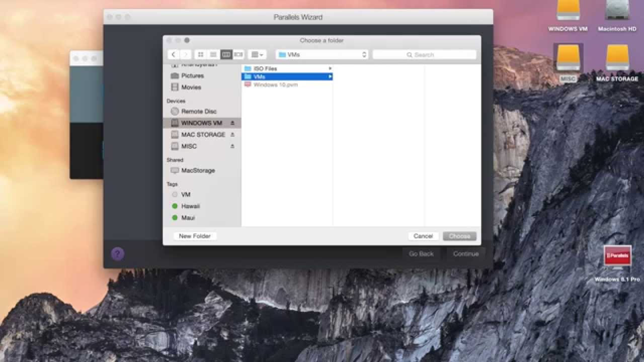Switch to cover flow view

pos(238,54)
